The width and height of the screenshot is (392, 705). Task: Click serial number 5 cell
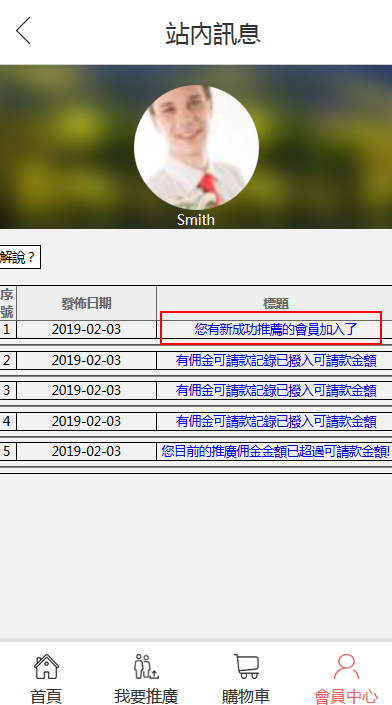(x=7, y=451)
